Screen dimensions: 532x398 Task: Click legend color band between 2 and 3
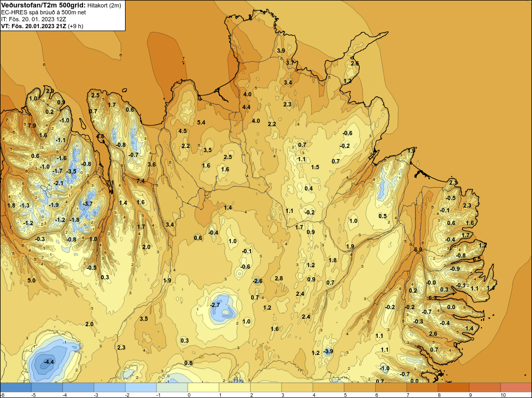tap(266, 387)
